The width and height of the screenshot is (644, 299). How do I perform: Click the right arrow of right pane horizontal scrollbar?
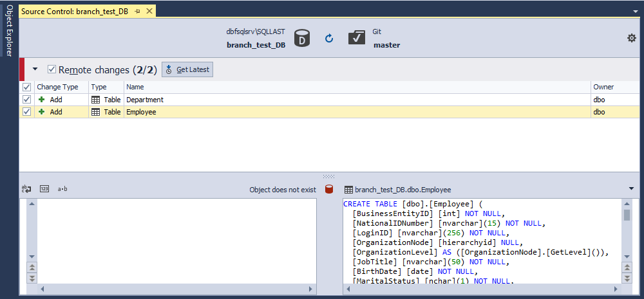616,289
